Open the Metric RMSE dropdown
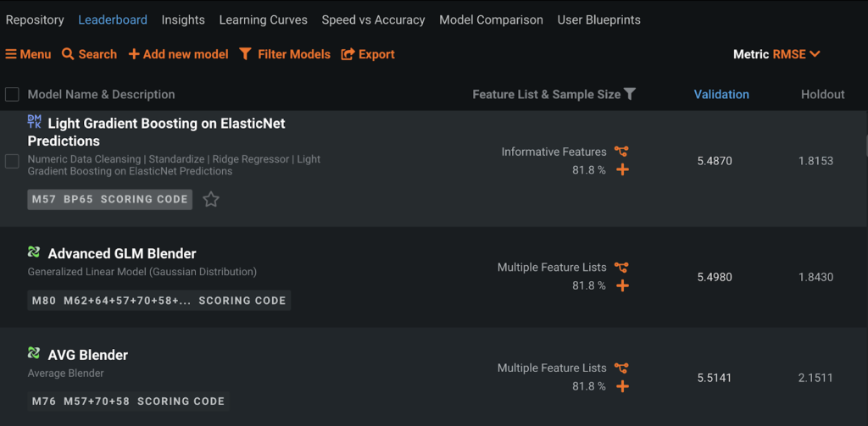868x426 pixels. pos(776,54)
